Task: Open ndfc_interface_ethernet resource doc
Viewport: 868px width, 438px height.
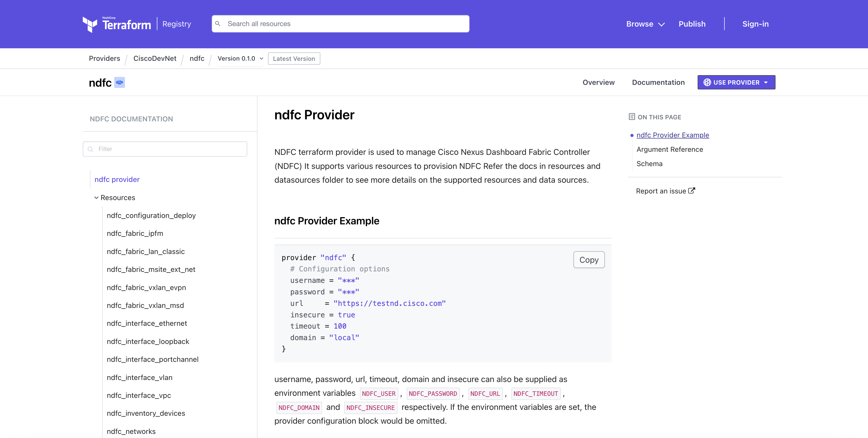Action: coord(147,324)
